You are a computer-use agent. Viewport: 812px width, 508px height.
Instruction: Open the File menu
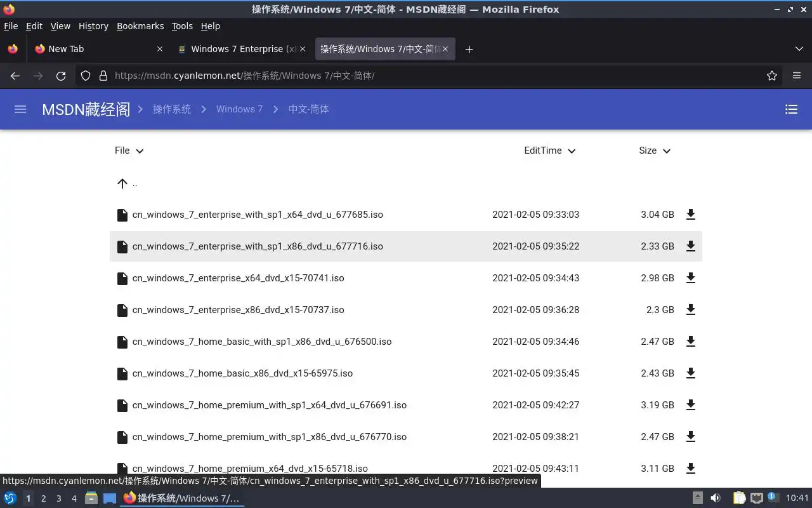11,26
